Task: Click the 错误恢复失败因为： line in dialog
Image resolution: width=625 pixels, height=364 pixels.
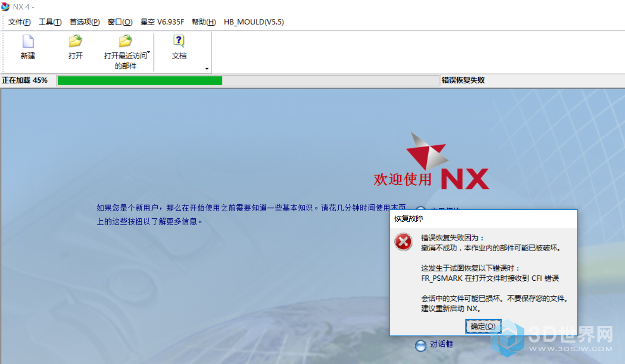Action: pyautogui.click(x=453, y=238)
